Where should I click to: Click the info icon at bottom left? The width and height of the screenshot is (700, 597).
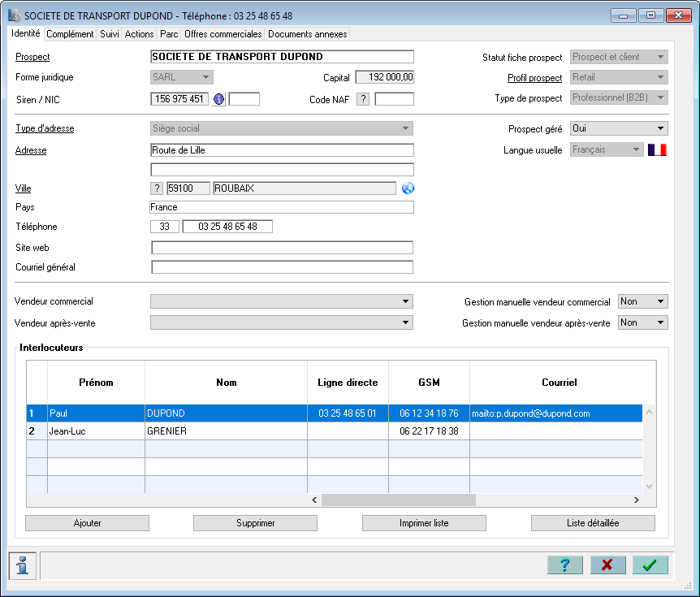pos(22,566)
